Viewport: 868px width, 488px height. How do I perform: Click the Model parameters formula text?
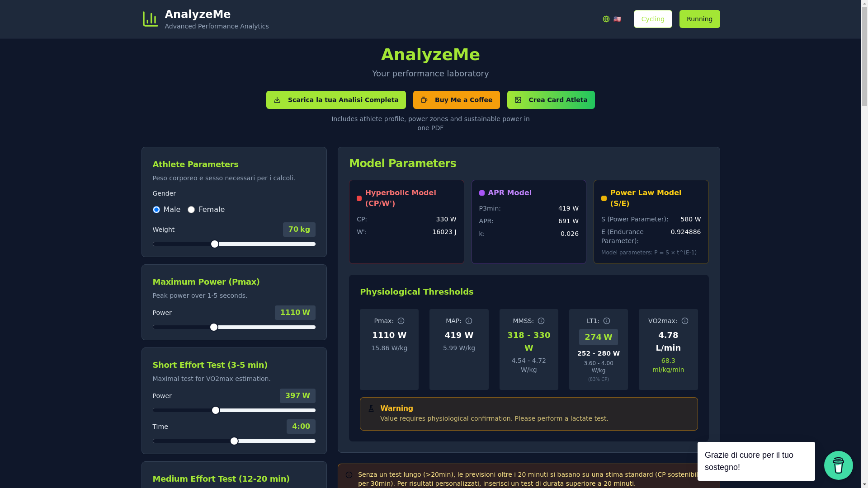point(649,253)
